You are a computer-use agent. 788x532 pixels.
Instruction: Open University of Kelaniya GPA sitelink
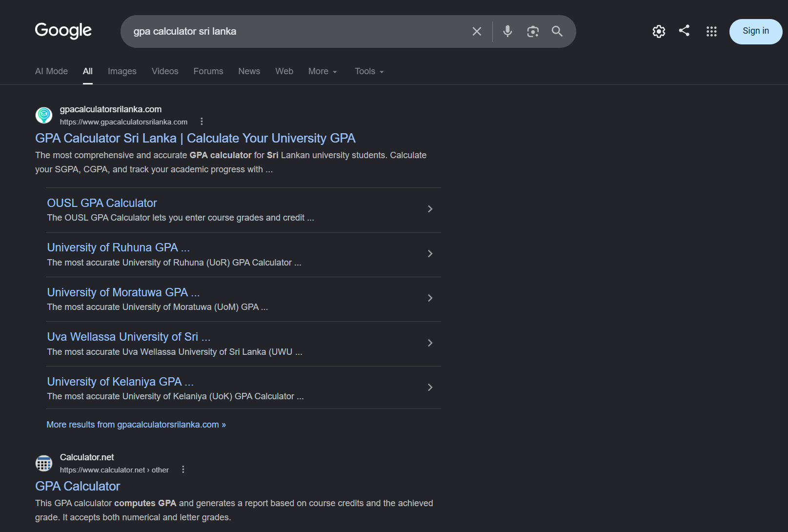coord(120,382)
